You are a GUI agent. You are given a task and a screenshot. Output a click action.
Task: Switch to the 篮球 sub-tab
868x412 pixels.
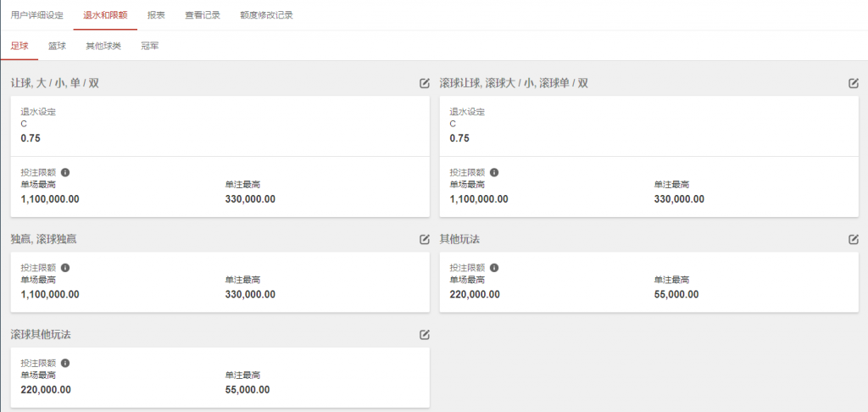point(57,46)
